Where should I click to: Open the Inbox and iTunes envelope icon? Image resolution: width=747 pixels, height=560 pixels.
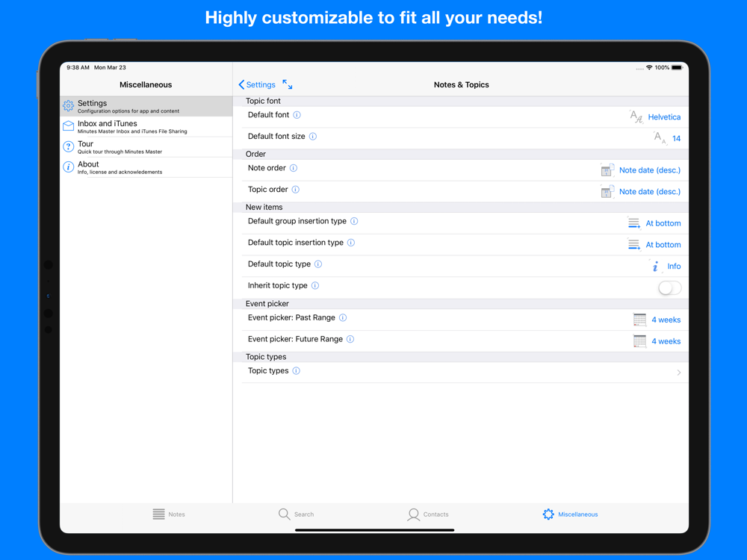(x=69, y=126)
